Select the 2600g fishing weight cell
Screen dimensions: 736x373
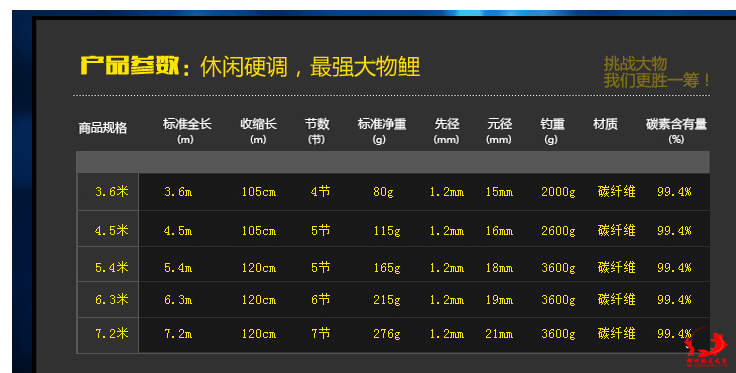[x=558, y=231]
